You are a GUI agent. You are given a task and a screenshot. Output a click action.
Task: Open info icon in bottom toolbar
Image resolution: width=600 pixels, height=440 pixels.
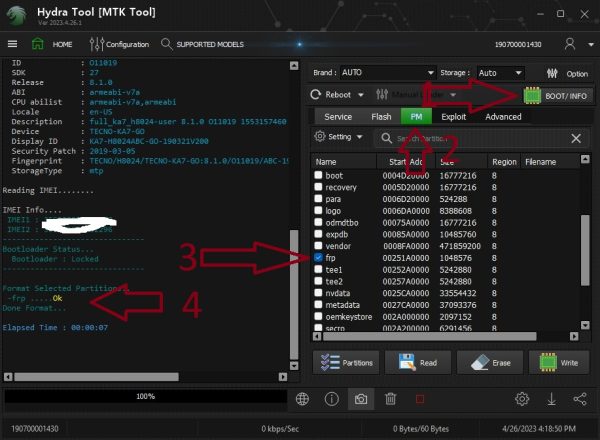[x=332, y=399]
